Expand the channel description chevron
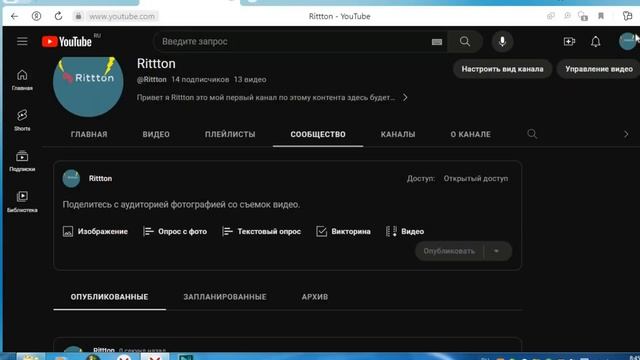The height and width of the screenshot is (360, 640). click(405, 98)
